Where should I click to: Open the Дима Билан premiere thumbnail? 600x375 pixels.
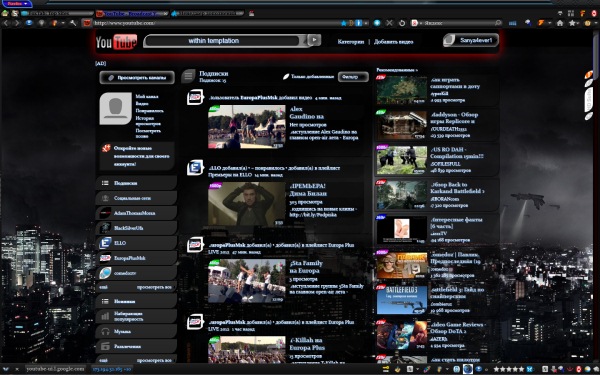[246, 204]
